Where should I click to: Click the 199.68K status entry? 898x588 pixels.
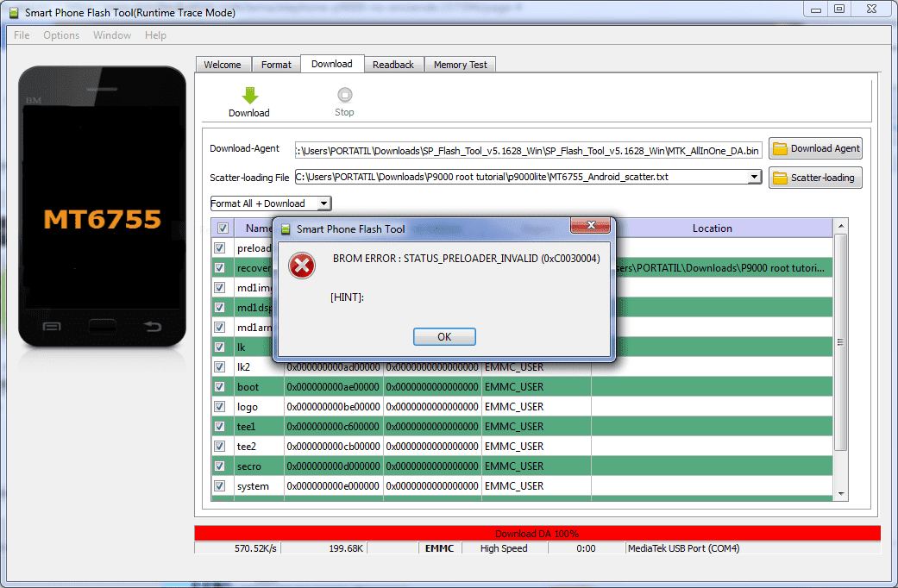tap(346, 548)
